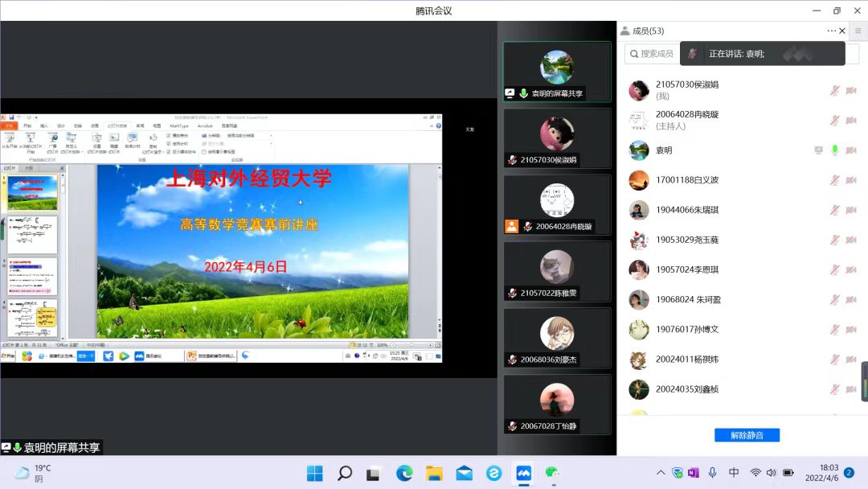
Task: Select the 袁明的屏幕共享 video thumbnail
Action: click(x=557, y=72)
